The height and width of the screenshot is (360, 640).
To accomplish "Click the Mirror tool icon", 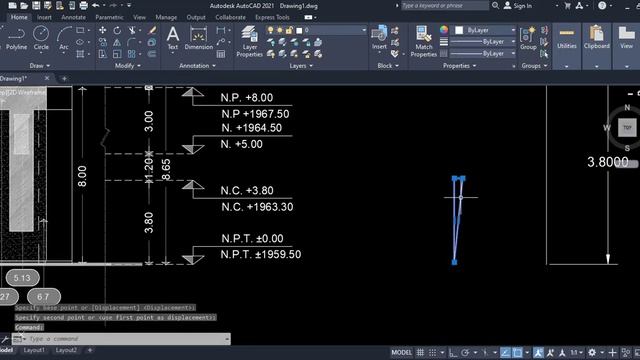I will [117, 42].
